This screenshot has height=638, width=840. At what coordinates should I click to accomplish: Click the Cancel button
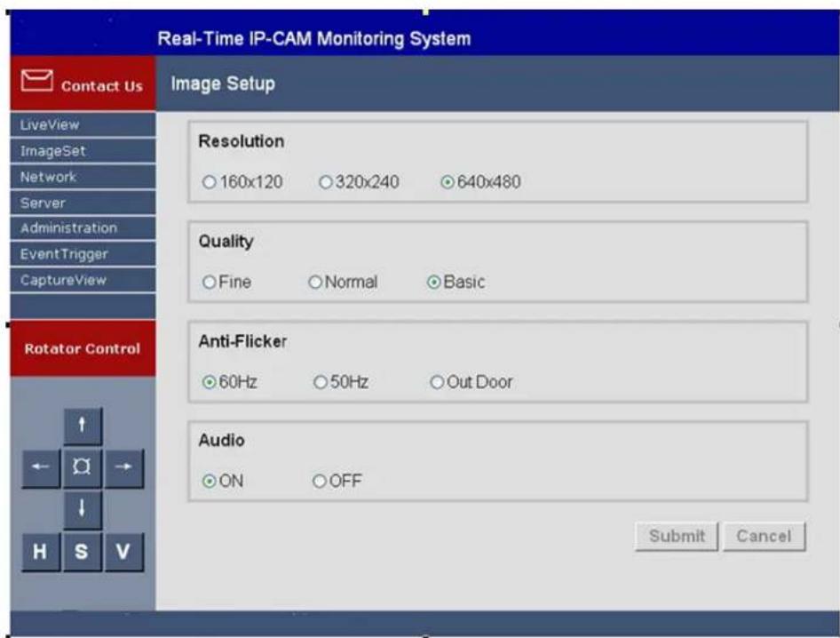coord(764,536)
